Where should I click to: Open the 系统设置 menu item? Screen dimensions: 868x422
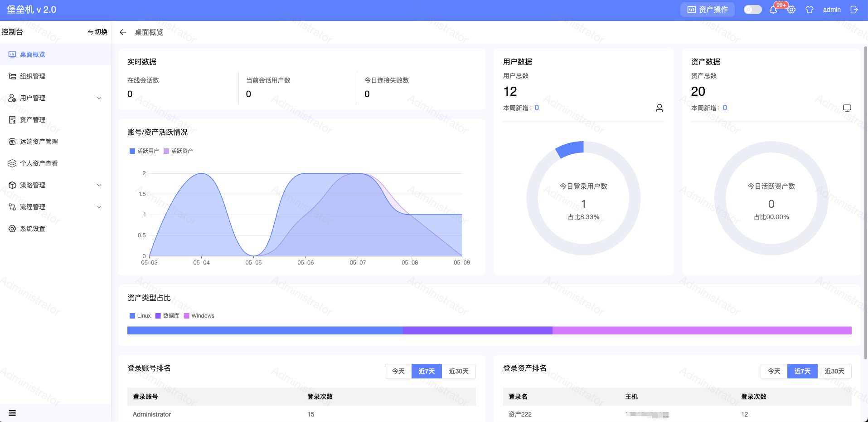coord(55,229)
